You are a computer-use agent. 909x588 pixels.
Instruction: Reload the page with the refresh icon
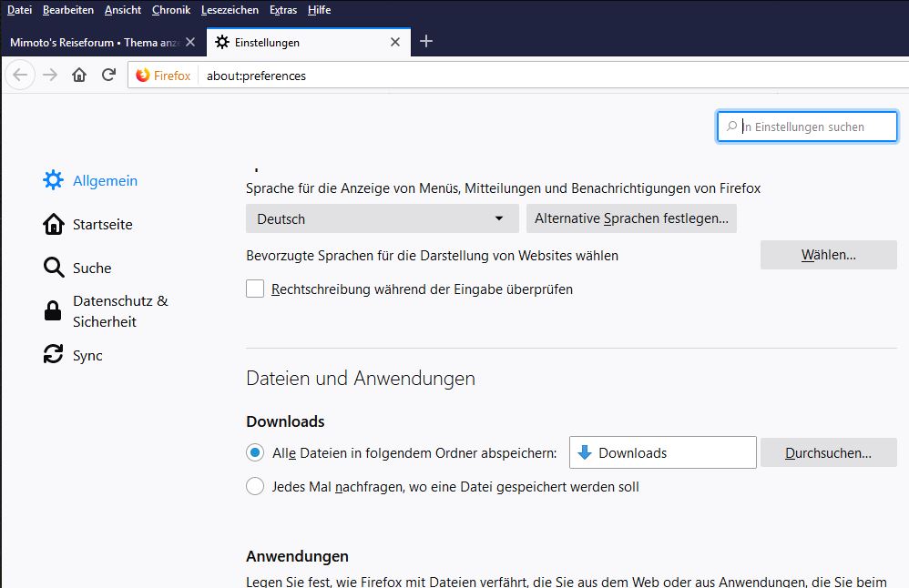click(108, 76)
